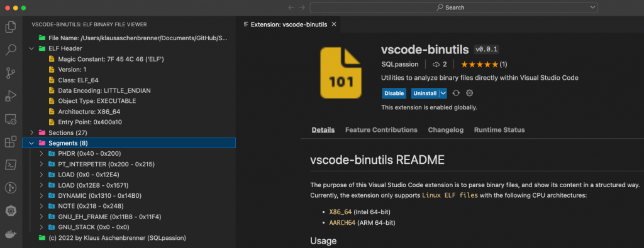Open the Explorer view in activity bar
644x248 pixels.
[11, 27]
